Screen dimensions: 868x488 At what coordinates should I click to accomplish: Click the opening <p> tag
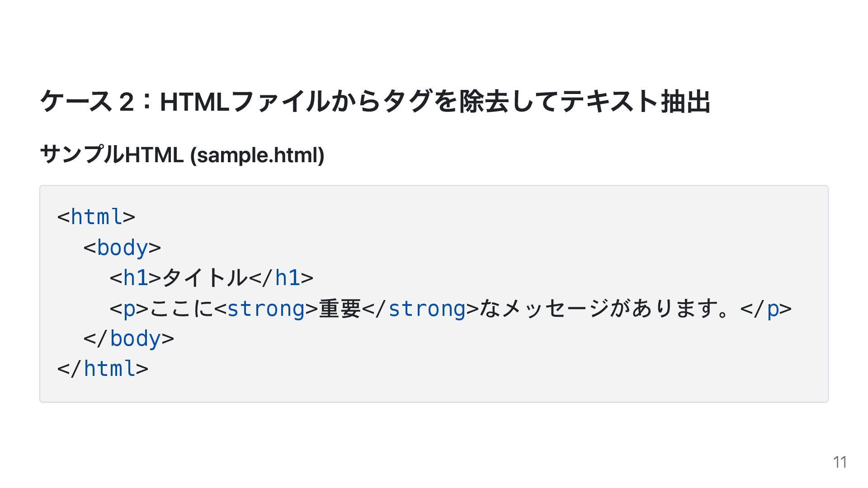pos(129,309)
